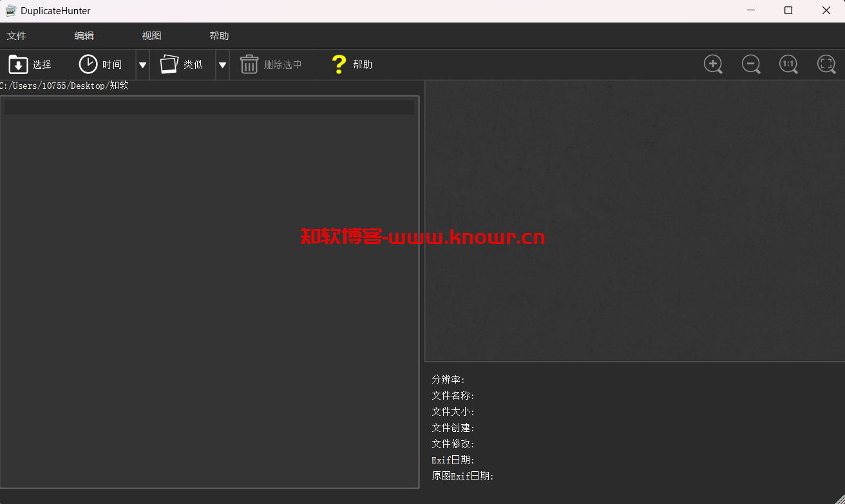
Task: Click the 原图Exif日期 label
Action: (463, 476)
